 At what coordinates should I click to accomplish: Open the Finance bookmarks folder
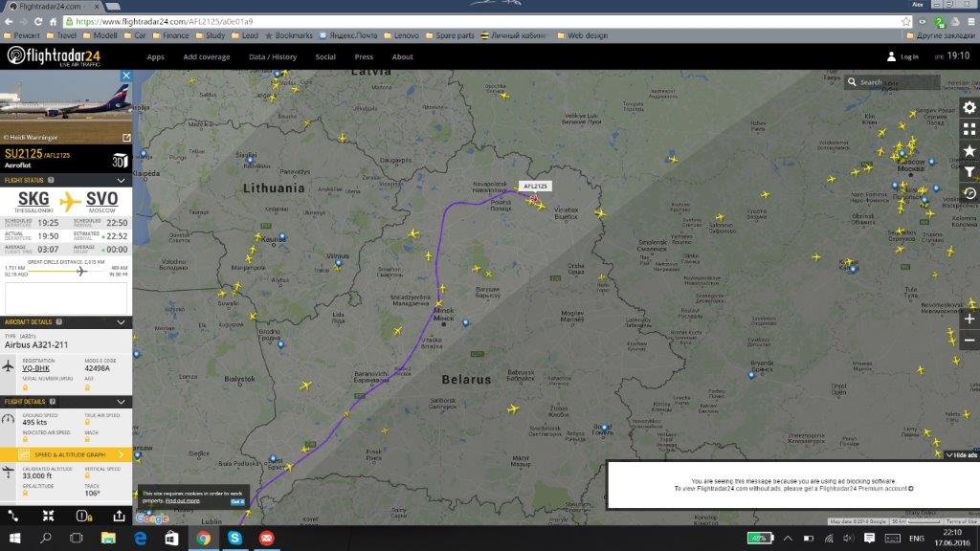(x=170, y=35)
